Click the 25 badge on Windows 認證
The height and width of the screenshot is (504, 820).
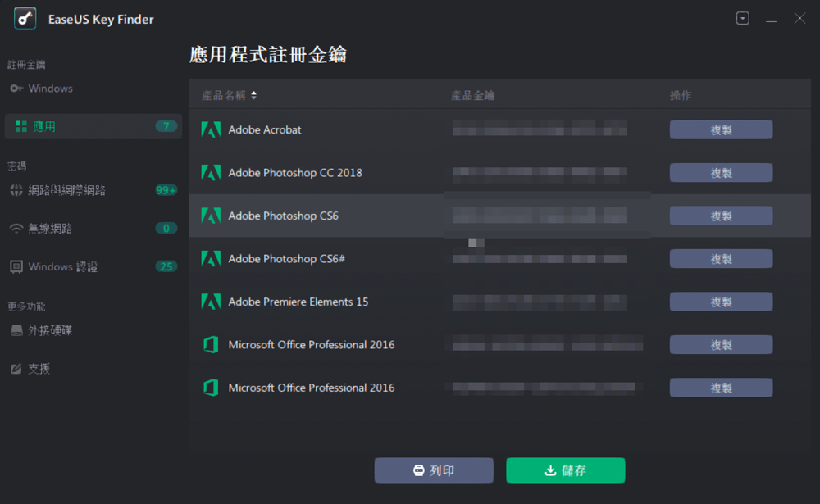[166, 266]
